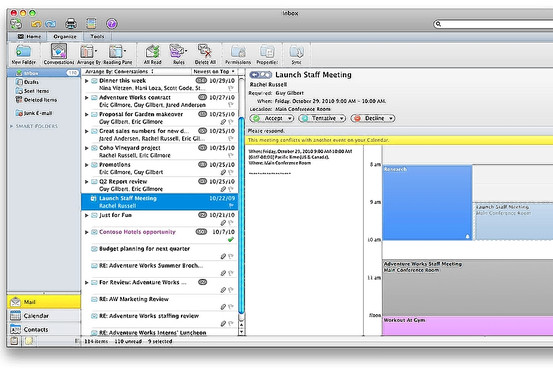This screenshot has width=553, height=369.
Task: Open the Tasks view icon
Action: point(14,341)
